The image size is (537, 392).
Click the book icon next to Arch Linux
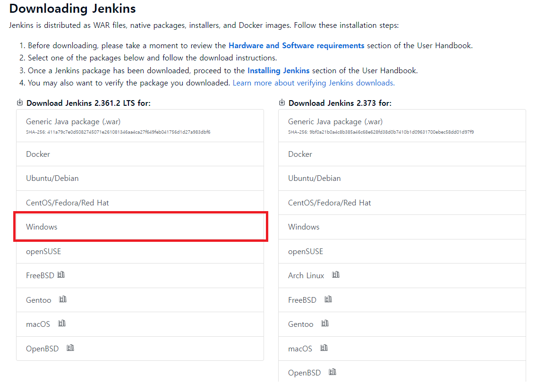click(x=336, y=275)
